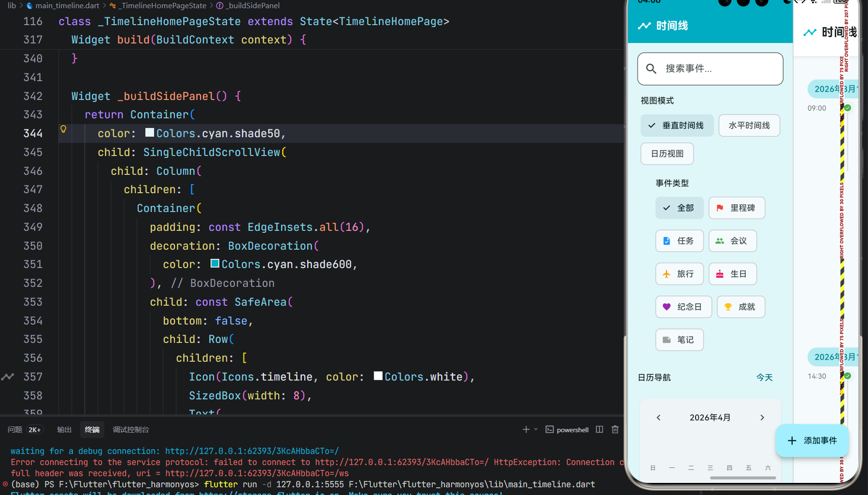Toggle the 全部 event type filter
Viewport: 868px width, 495px height.
point(680,208)
